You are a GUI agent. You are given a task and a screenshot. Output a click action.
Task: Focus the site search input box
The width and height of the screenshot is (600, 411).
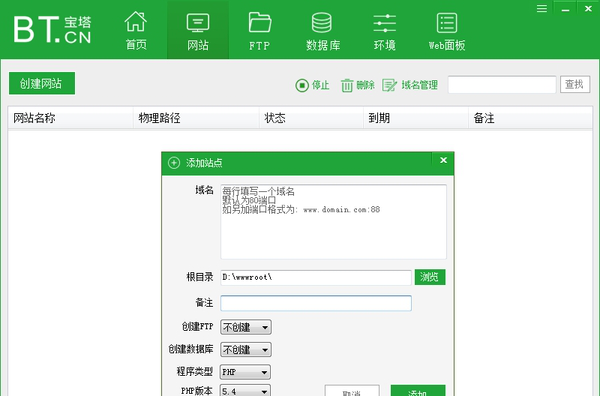coord(502,85)
